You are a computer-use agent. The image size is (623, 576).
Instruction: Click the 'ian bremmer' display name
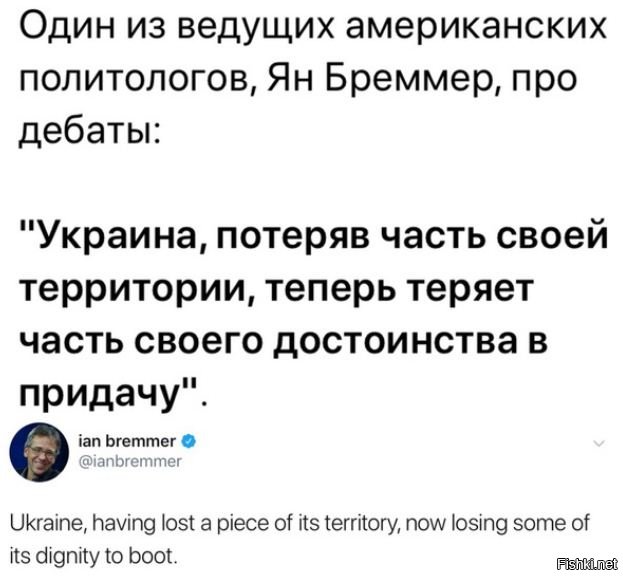point(127,441)
